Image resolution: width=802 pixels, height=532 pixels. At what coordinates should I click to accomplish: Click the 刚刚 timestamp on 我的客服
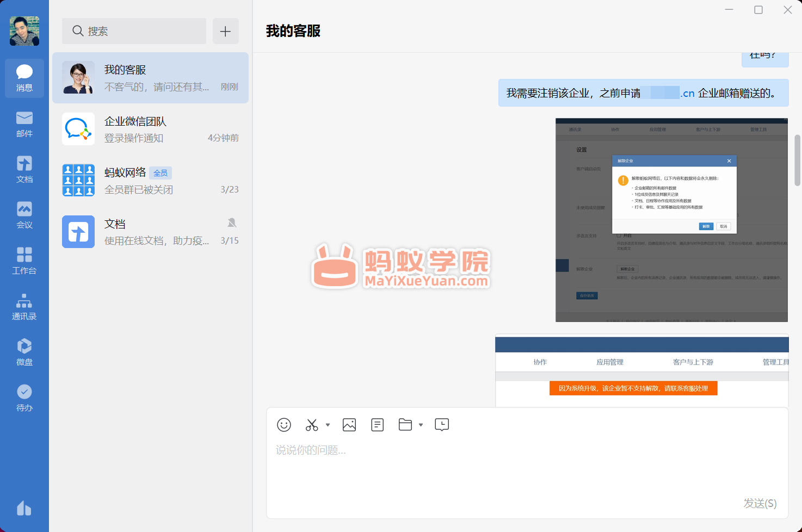[x=230, y=86]
